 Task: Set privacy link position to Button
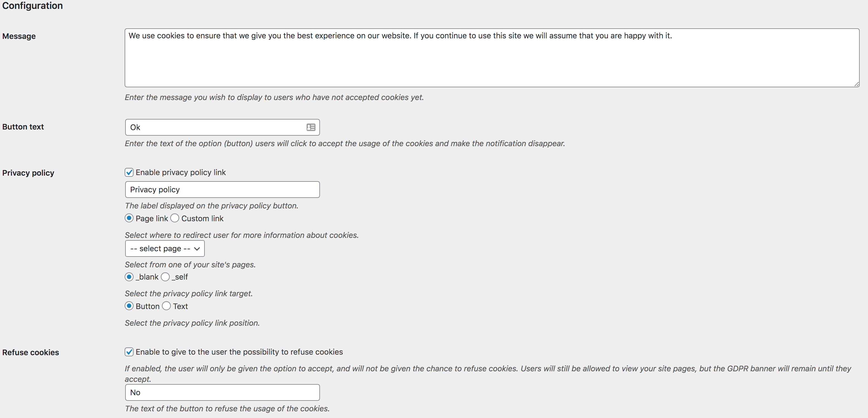pyautogui.click(x=129, y=306)
